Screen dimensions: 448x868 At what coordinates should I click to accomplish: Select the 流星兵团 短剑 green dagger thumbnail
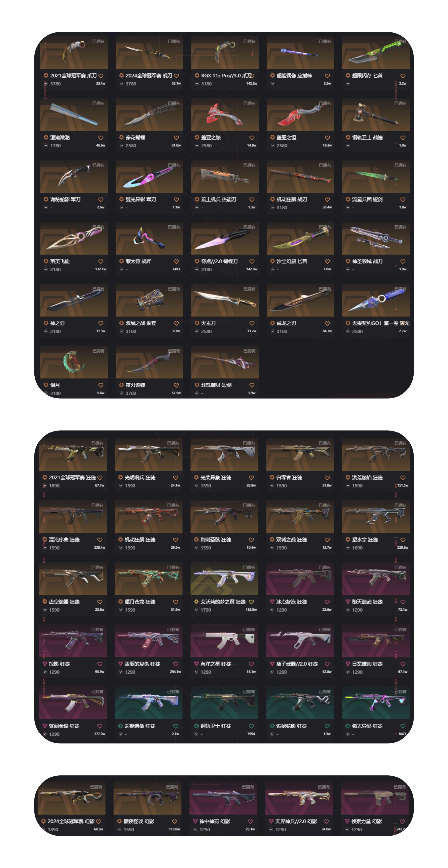pyautogui.click(x=376, y=176)
